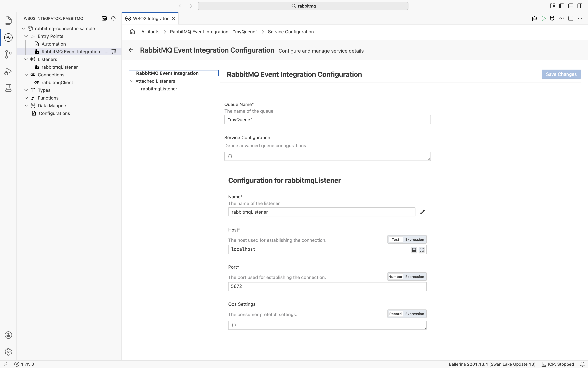
Task: Toggle the Functions tree node
Action: (x=26, y=98)
